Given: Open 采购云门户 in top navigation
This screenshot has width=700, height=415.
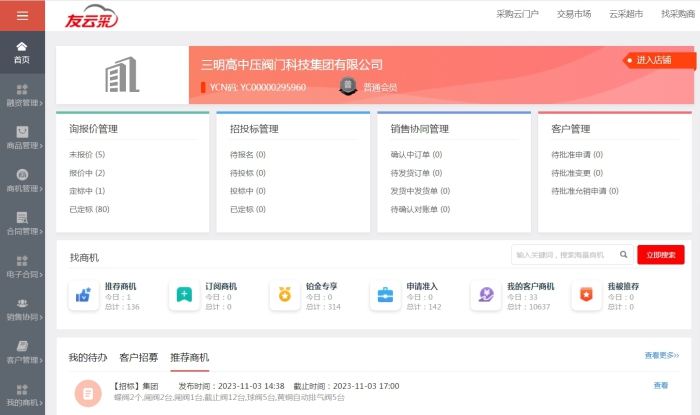Looking at the screenshot, I should tap(517, 14).
